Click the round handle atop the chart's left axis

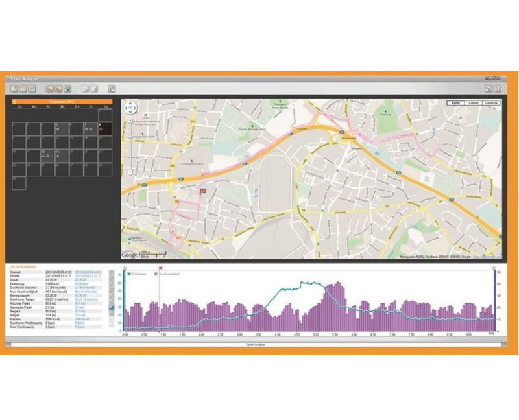(125, 268)
